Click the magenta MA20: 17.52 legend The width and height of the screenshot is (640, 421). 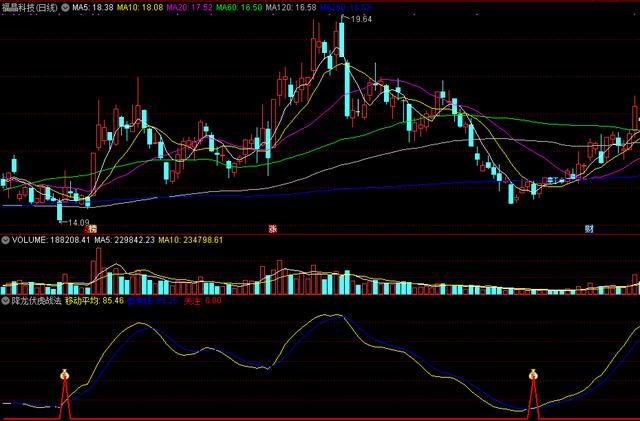click(x=190, y=7)
